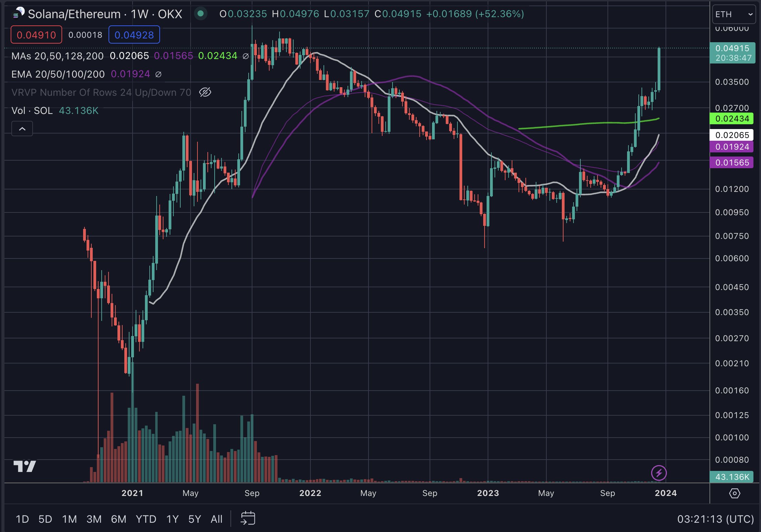Open the go-to-date calendar icon
This screenshot has width=761, height=532.
click(x=248, y=518)
